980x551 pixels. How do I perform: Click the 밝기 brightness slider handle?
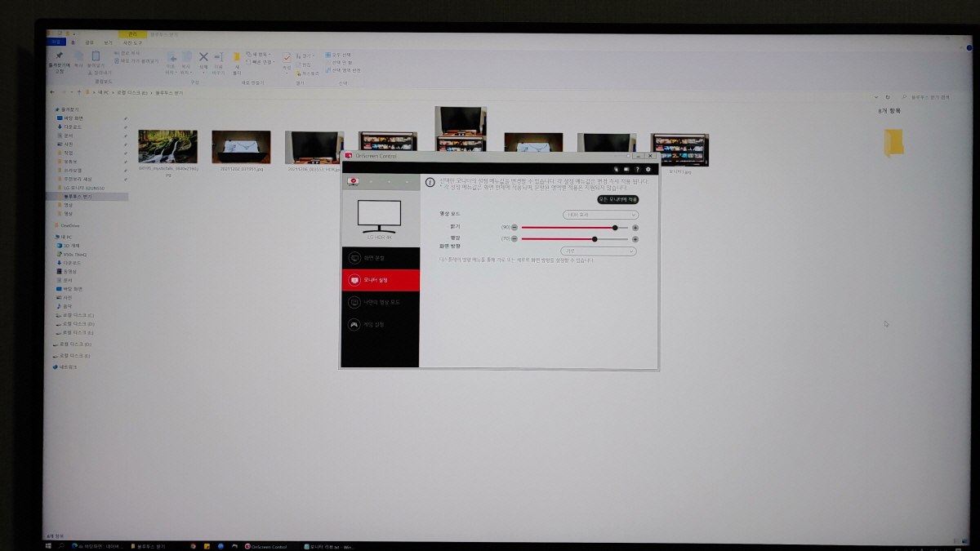[x=615, y=228]
